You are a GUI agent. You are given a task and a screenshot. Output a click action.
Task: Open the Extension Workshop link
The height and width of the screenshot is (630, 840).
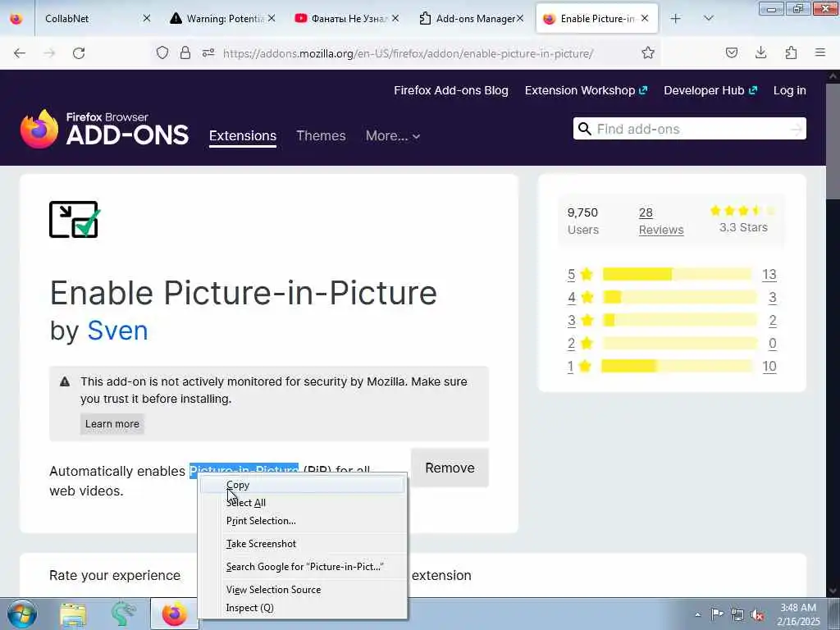pyautogui.click(x=586, y=90)
